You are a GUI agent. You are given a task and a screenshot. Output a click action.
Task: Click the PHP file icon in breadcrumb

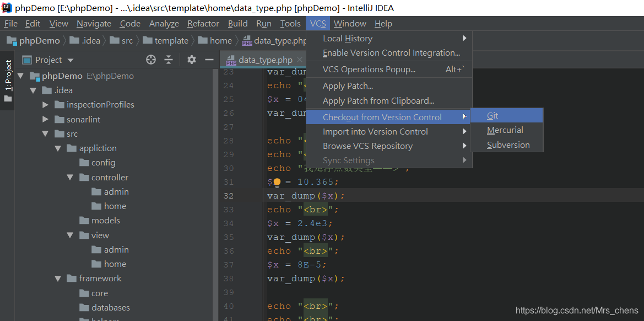247,41
